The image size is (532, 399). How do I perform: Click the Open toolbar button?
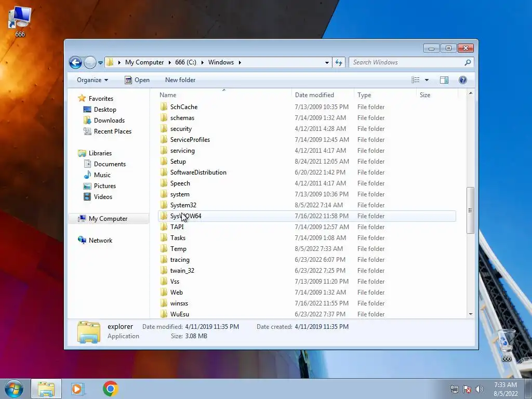click(x=137, y=80)
